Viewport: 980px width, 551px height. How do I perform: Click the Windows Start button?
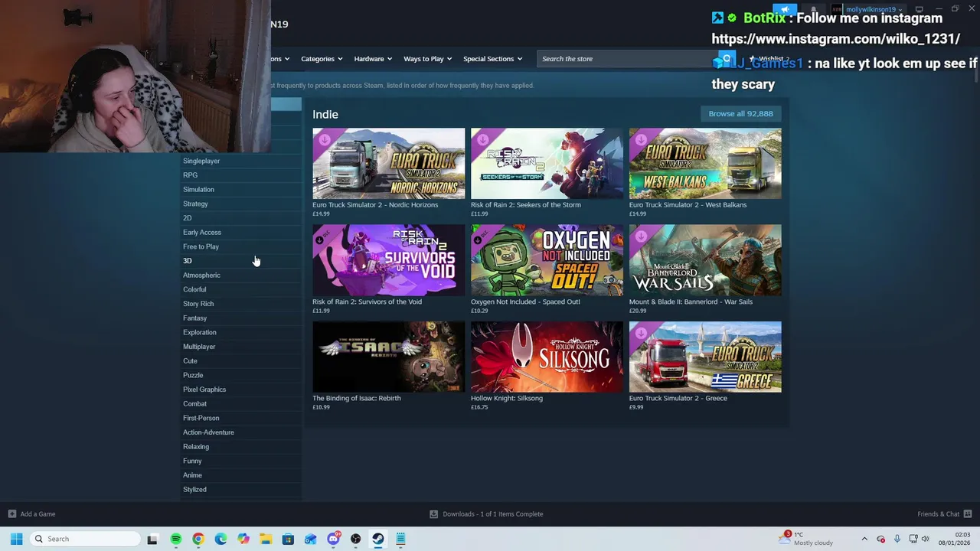coord(16,539)
